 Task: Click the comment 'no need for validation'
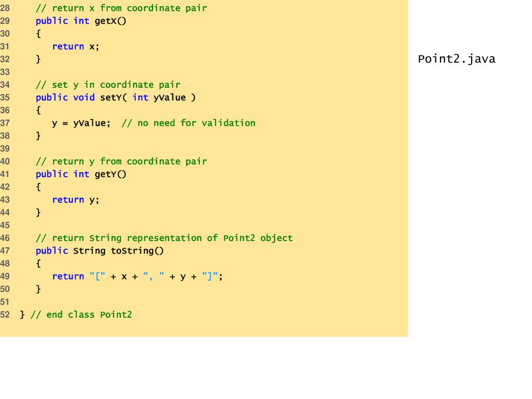click(x=188, y=123)
